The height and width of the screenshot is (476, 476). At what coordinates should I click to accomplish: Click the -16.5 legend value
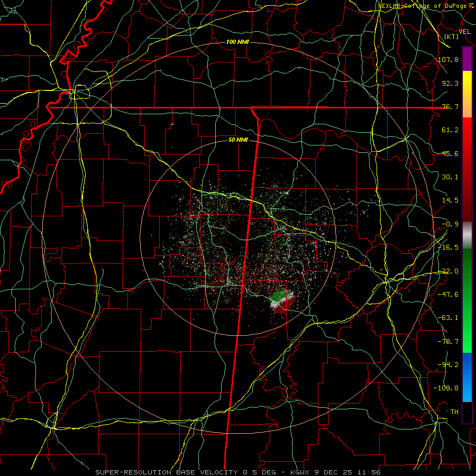pos(448,248)
